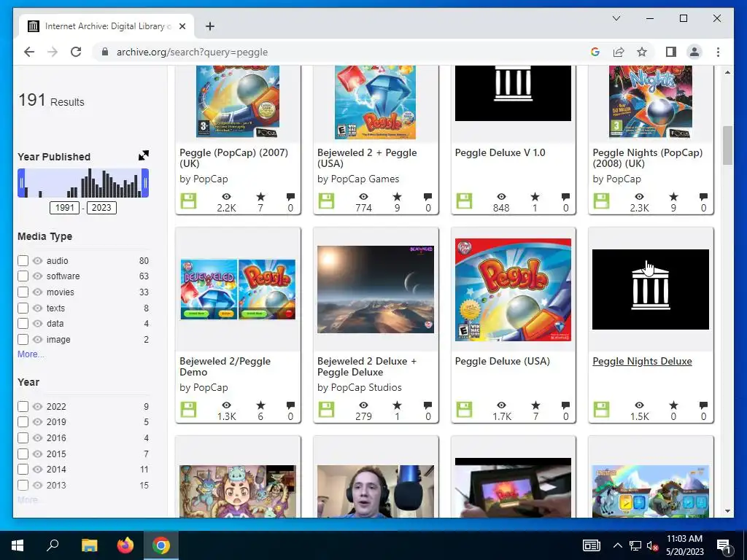Click the software icon on Bejeweled 2 + Peggle (USA) card

coord(326,201)
